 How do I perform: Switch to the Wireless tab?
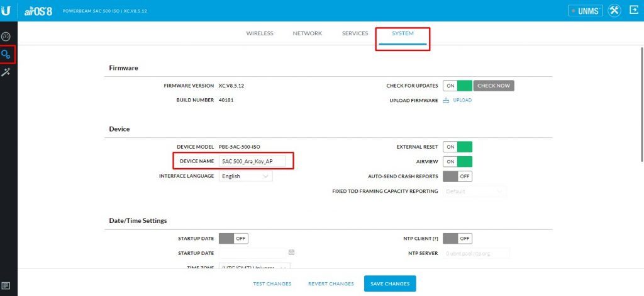260,33
